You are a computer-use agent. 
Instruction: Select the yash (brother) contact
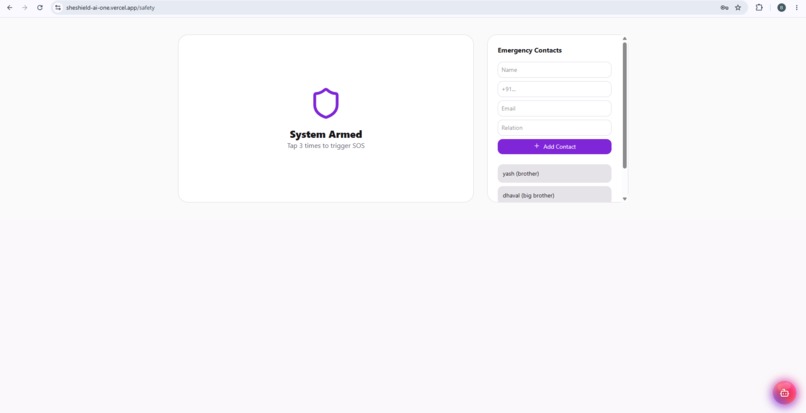(x=554, y=174)
